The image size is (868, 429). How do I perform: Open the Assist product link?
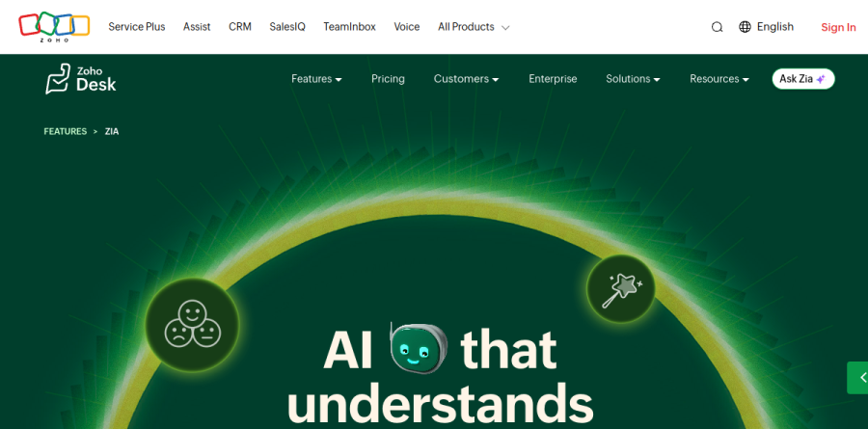[197, 27]
